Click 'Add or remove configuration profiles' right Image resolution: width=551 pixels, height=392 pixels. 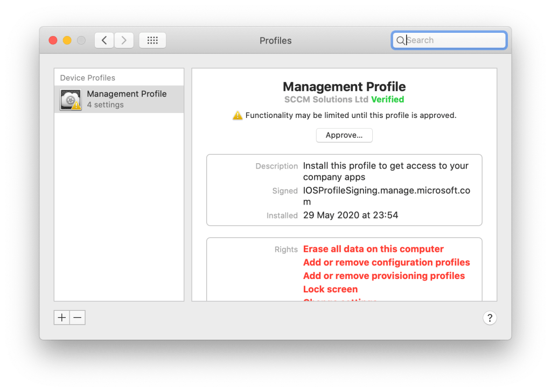coord(386,263)
